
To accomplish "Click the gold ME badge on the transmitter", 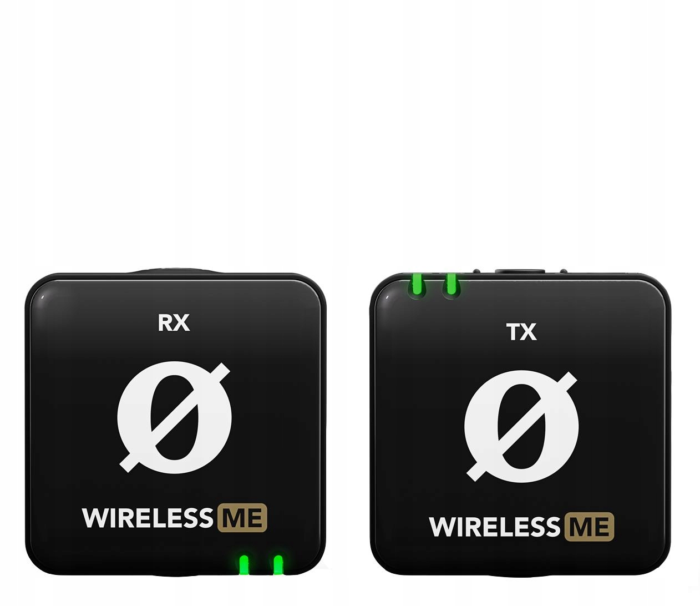I will pos(590,527).
